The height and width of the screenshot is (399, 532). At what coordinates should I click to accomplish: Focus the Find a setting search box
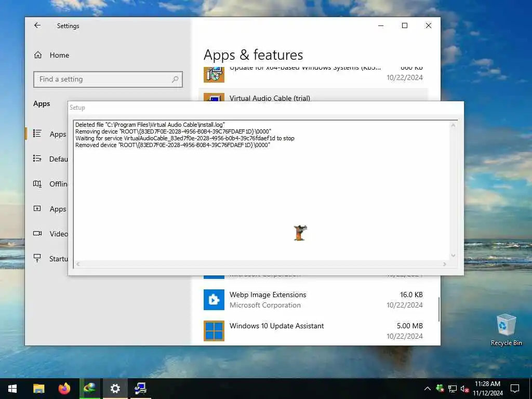coord(108,79)
